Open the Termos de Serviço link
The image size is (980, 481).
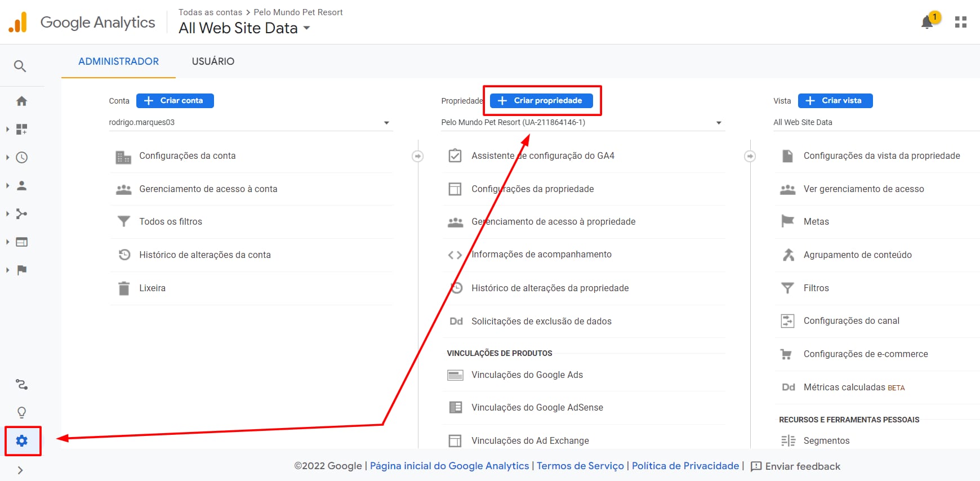coord(580,466)
